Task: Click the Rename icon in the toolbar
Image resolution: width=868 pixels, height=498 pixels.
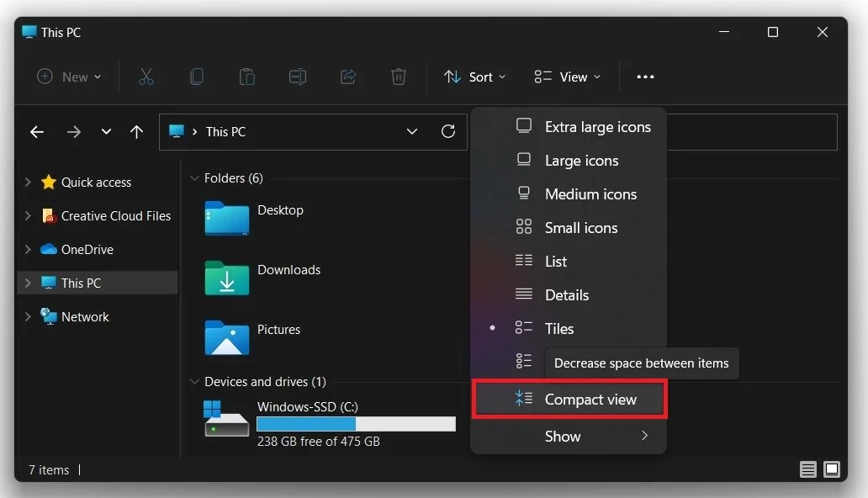Action: tap(297, 77)
